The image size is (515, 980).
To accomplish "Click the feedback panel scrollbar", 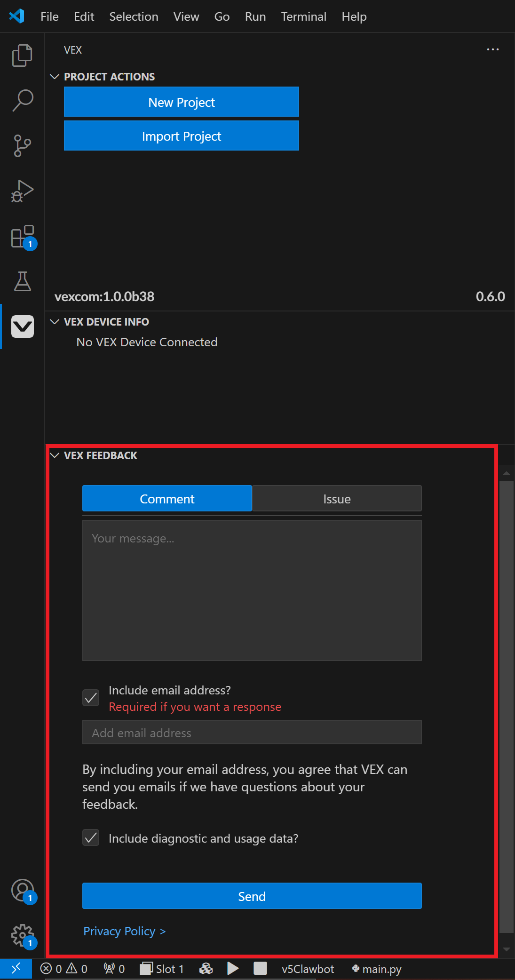I will click(x=506, y=706).
